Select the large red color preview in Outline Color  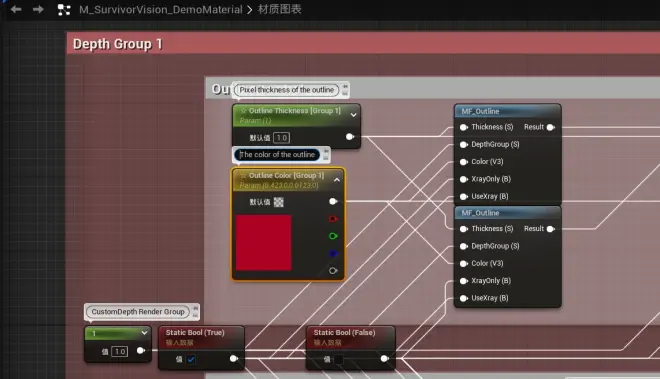[263, 243]
